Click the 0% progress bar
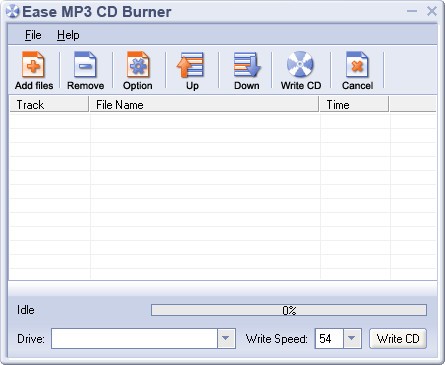Image resolution: width=445 pixels, height=365 pixels. click(x=289, y=310)
